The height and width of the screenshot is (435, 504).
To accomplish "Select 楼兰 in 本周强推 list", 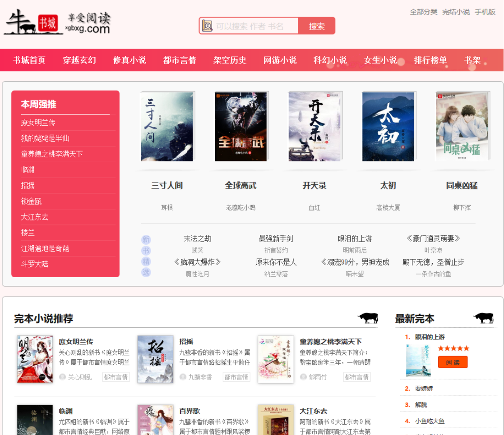I will (28, 233).
